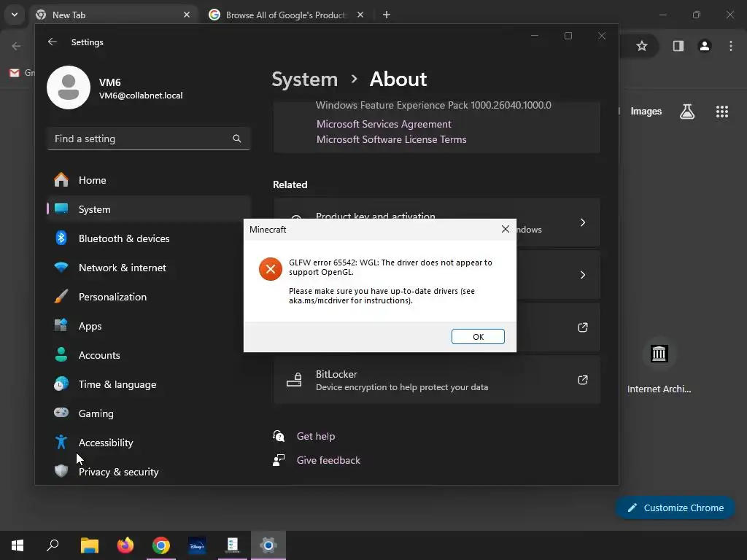Viewport: 747px width, 560px height.
Task: Click the BitLocker row title
Action: [336, 374]
